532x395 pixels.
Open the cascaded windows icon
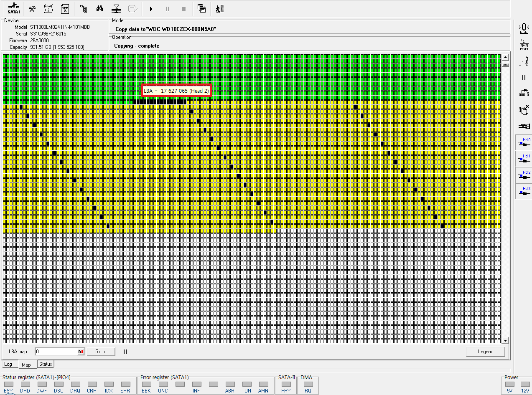click(201, 8)
